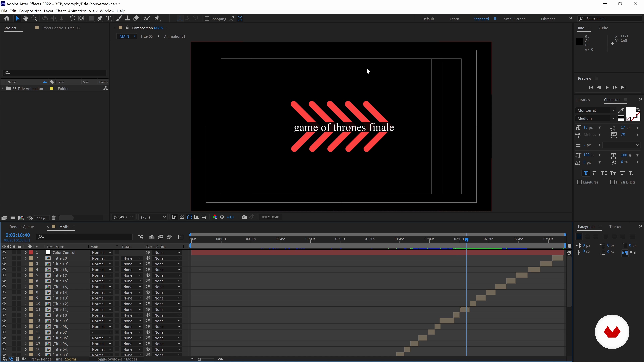
Task: Toggle visibility of Title 07 layer
Action: coord(4,332)
